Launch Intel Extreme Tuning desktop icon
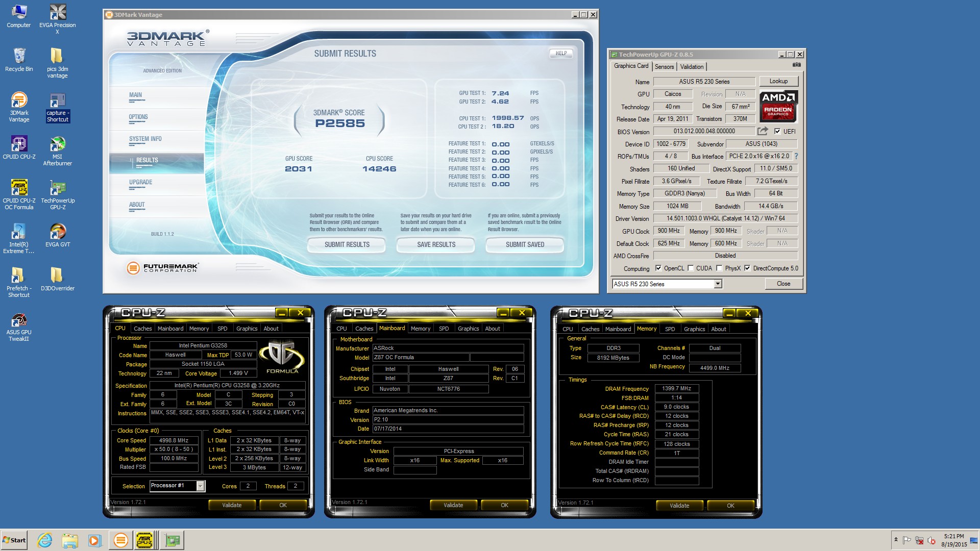This screenshot has height=551, width=980. click(19, 238)
